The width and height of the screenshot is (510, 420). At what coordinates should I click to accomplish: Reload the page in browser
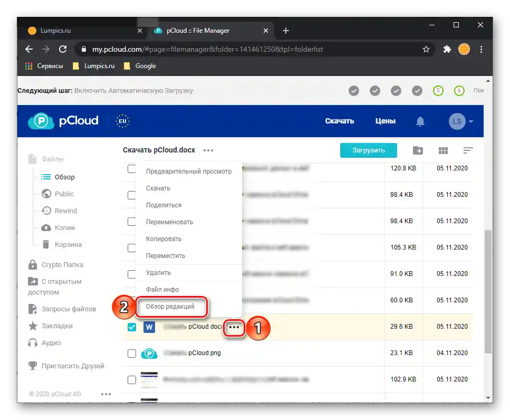(63, 49)
